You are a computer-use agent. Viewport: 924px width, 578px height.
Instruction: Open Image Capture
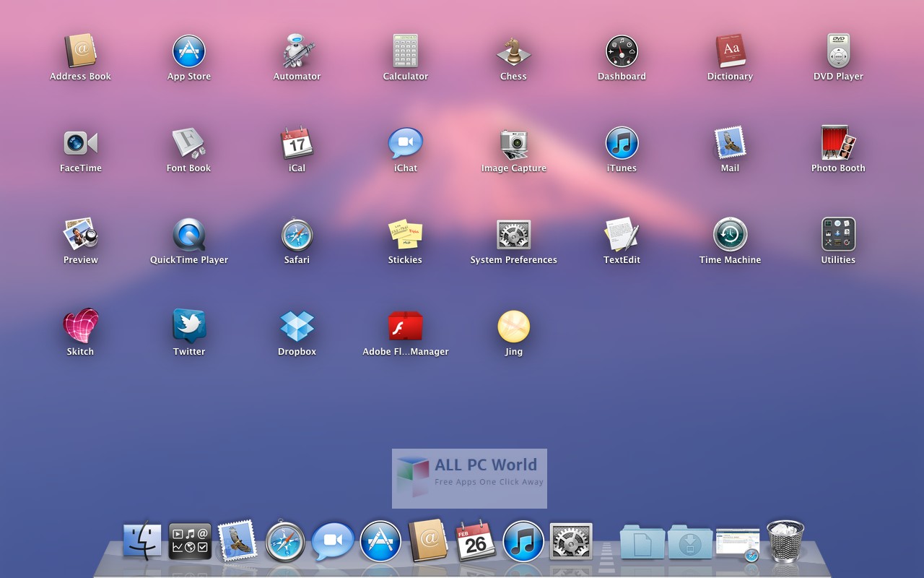coord(514,143)
